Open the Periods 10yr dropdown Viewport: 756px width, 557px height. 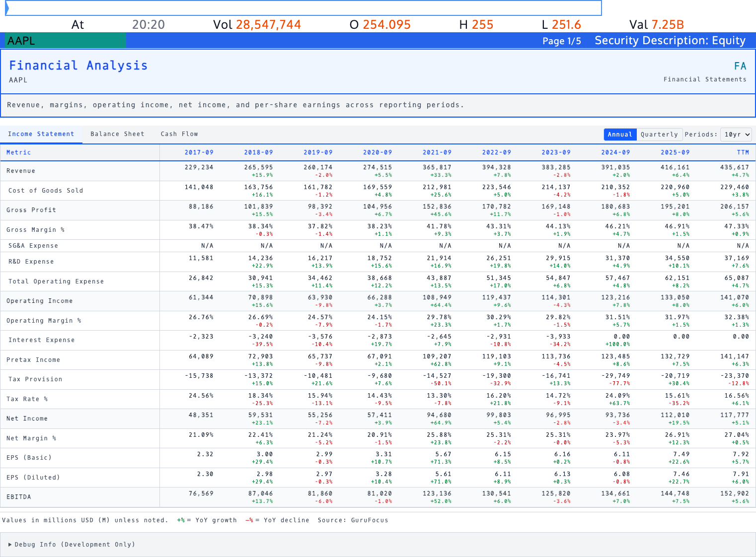pyautogui.click(x=736, y=134)
